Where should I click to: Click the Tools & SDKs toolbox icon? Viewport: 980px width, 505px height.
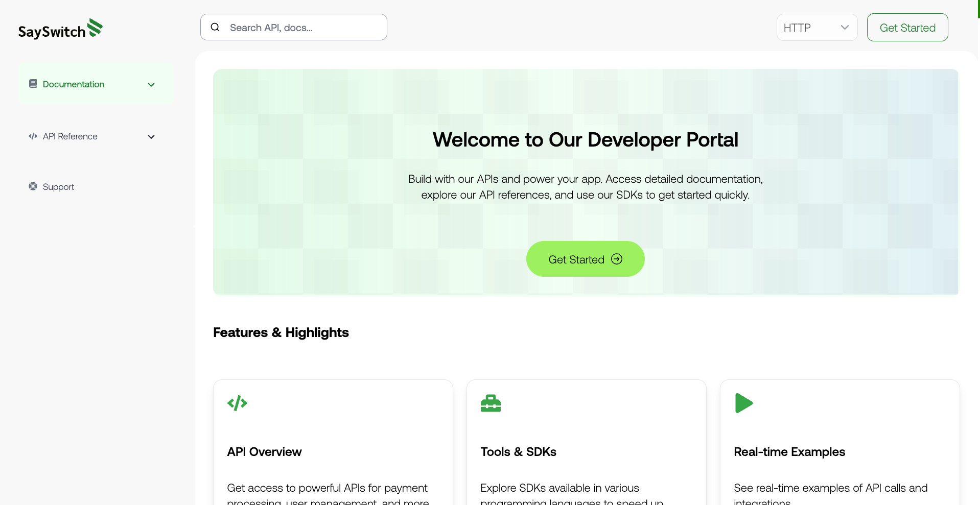tap(491, 403)
